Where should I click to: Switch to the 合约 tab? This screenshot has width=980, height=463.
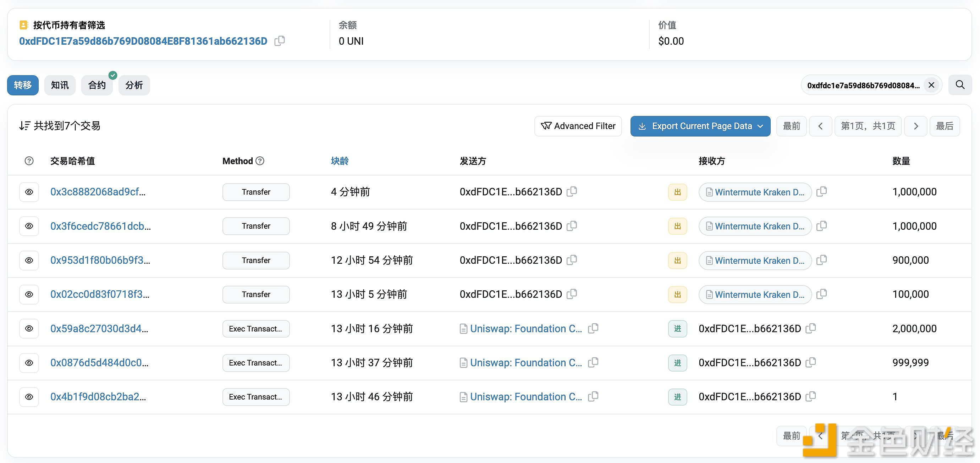click(x=97, y=85)
